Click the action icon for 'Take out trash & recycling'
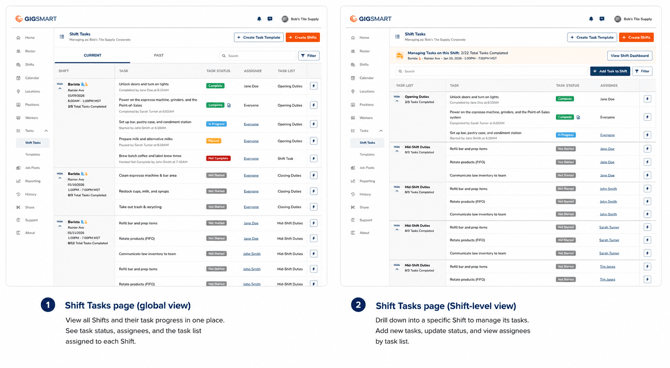The height and width of the screenshot is (368, 670). click(x=314, y=207)
